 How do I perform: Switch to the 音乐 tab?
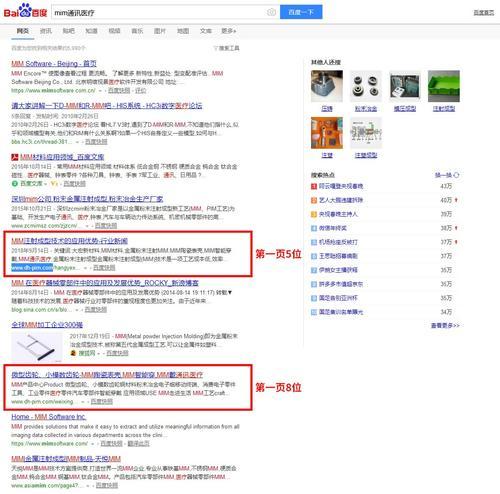click(x=137, y=31)
